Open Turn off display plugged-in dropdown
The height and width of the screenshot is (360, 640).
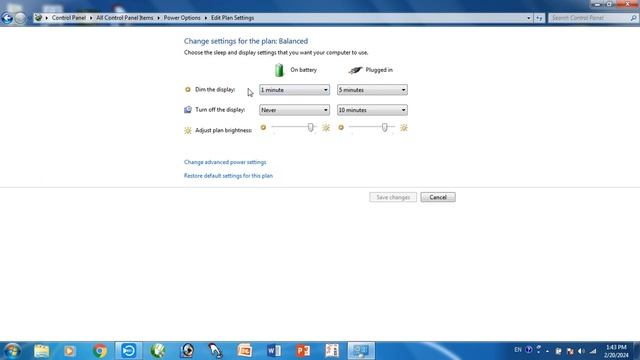[372, 110]
